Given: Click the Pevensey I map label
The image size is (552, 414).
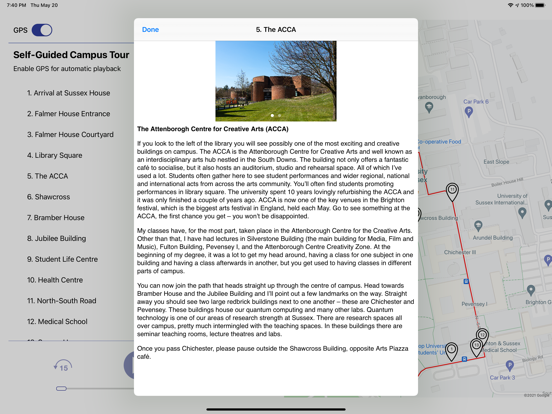Looking at the screenshot, I should (475, 304).
